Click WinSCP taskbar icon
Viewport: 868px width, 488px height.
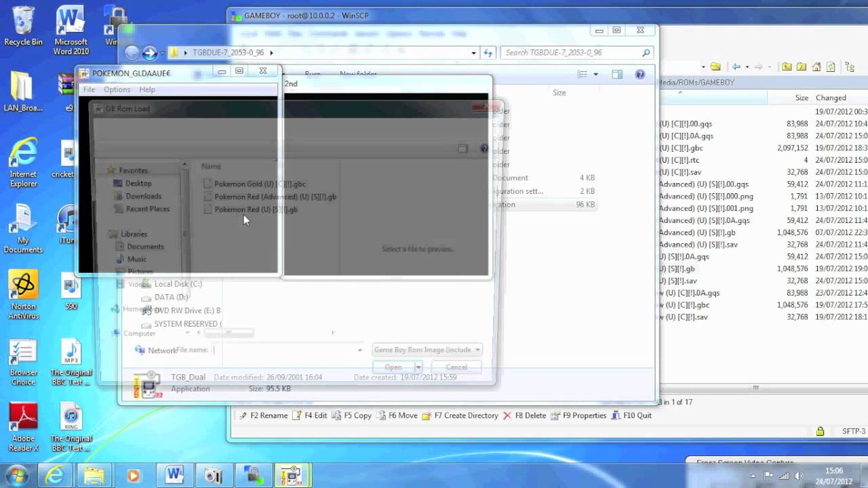point(253,476)
